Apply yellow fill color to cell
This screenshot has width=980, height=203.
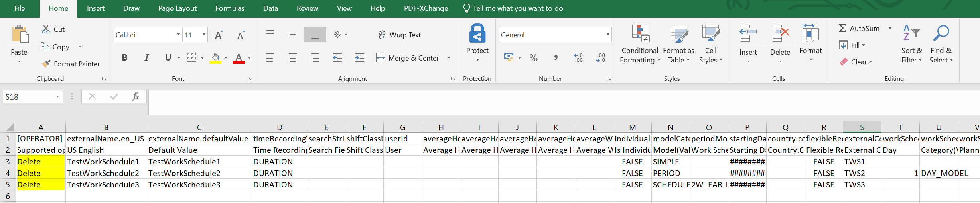pos(215,58)
